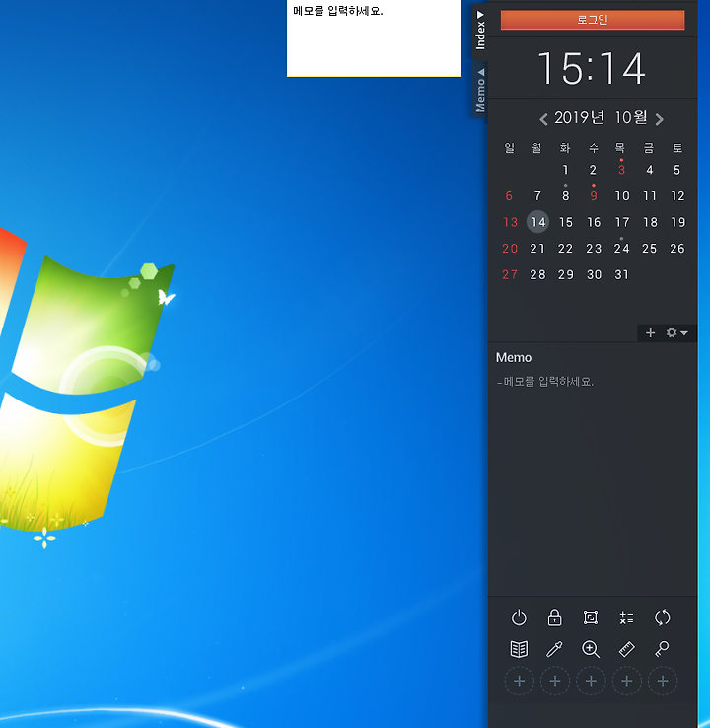This screenshot has width=710, height=728.
Task: Select date 11 in the calendar
Action: 650,196
